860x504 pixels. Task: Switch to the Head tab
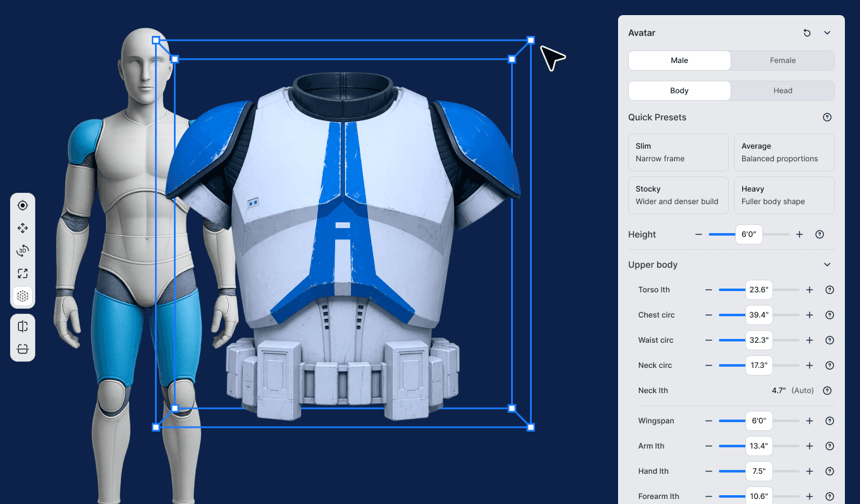pos(783,91)
